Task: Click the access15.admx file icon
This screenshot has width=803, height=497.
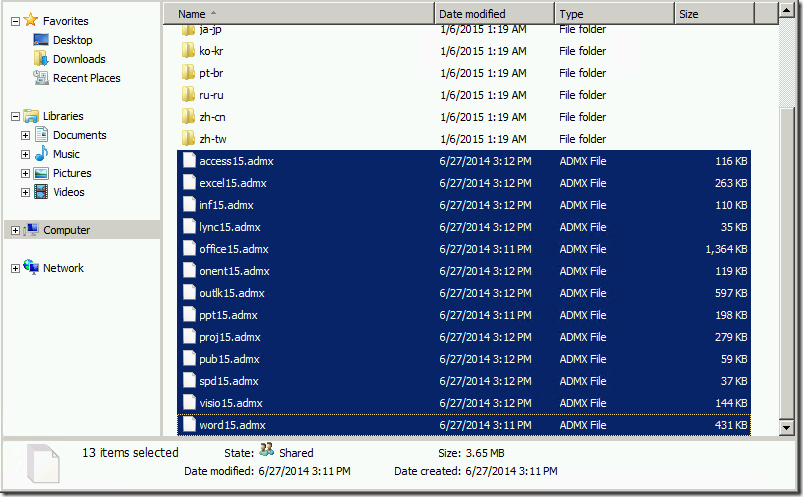Action: click(x=189, y=160)
